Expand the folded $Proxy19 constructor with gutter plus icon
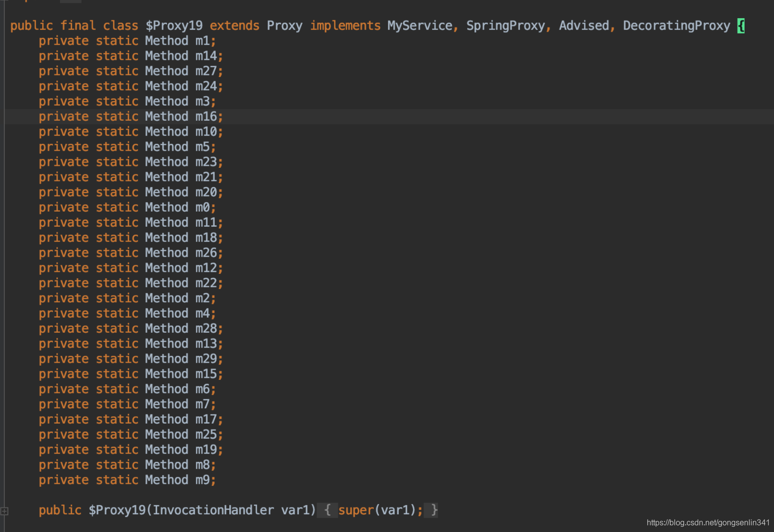 4,511
